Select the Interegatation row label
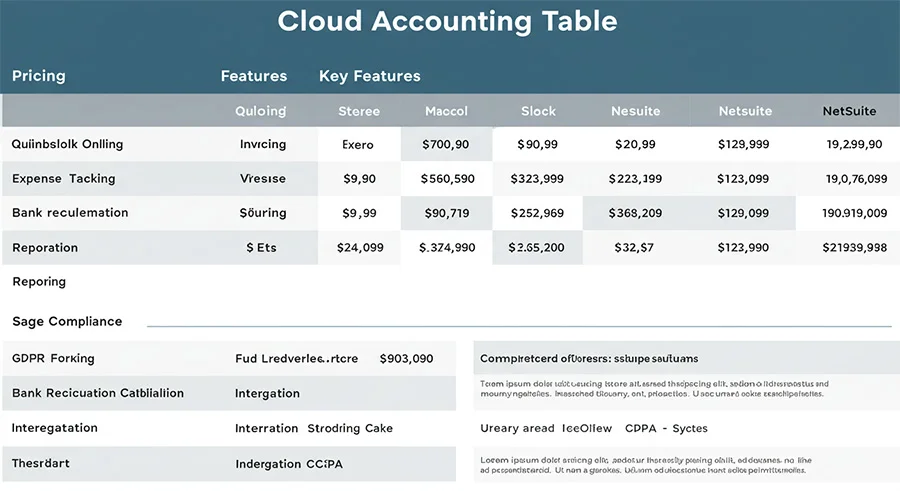The width and height of the screenshot is (900, 491). [x=55, y=428]
